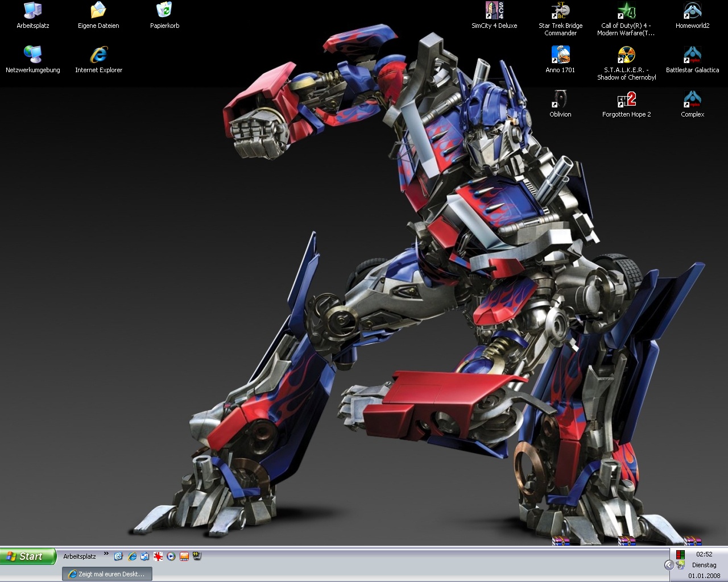Viewport: 728px width, 582px height.
Task: Select the Anno 1701 shortcut
Action: point(560,60)
